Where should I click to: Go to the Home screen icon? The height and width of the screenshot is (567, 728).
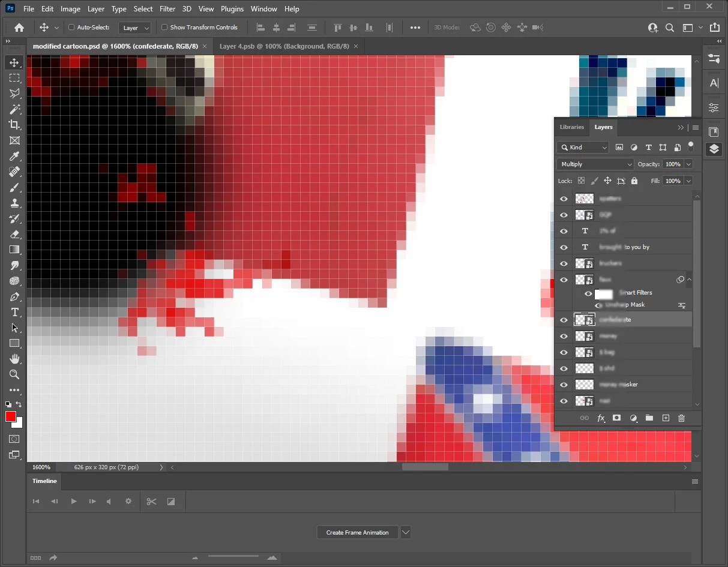pyautogui.click(x=19, y=28)
